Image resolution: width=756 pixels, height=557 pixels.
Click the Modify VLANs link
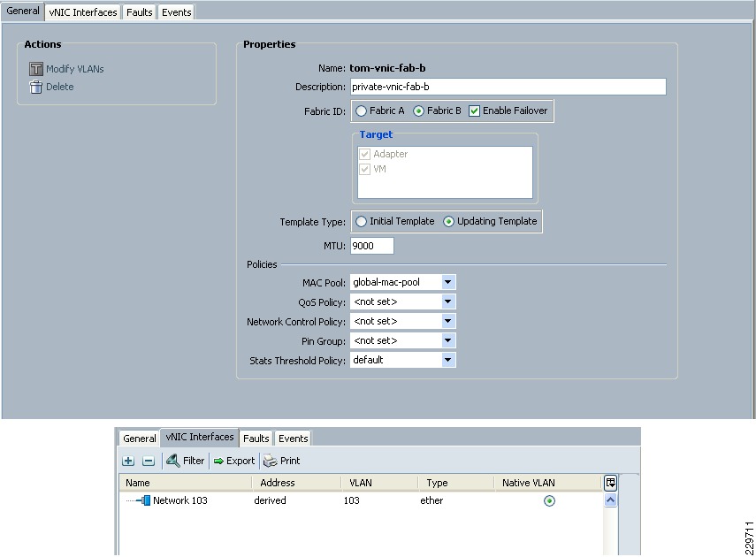75,69
